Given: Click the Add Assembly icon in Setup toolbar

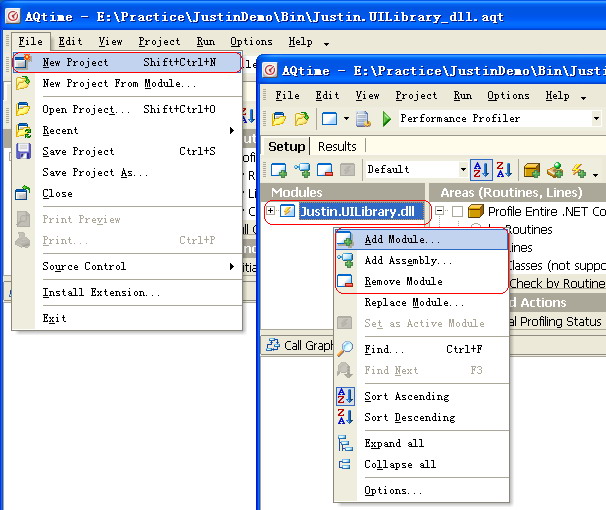Looking at the screenshot, I should click(x=302, y=170).
